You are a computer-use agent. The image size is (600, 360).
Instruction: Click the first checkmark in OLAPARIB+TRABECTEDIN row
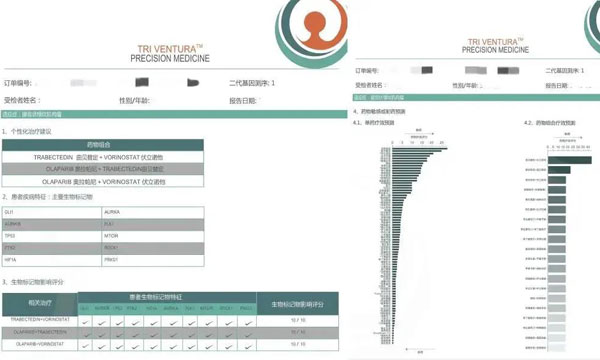[87, 335]
